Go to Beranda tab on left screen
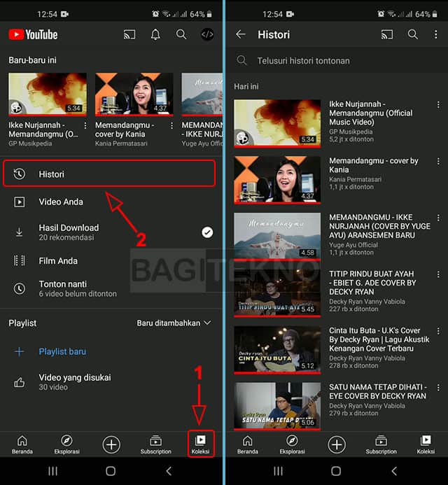 tap(22, 444)
